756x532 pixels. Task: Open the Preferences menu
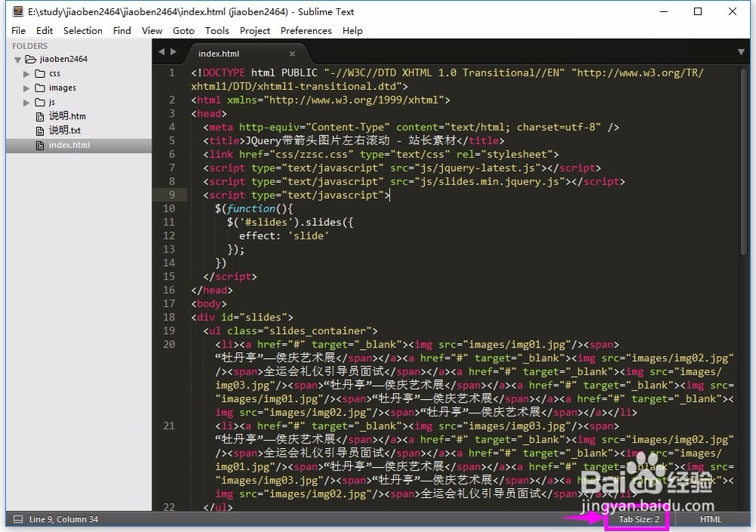(305, 30)
